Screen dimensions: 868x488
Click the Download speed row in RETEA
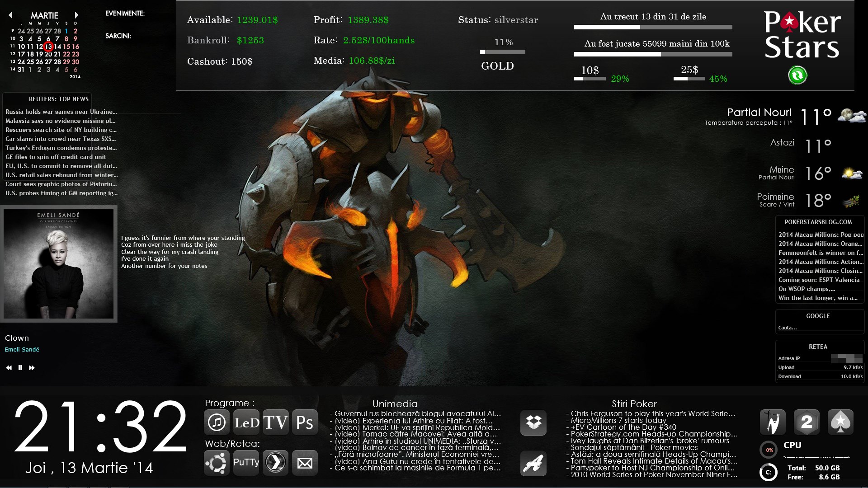(820, 376)
